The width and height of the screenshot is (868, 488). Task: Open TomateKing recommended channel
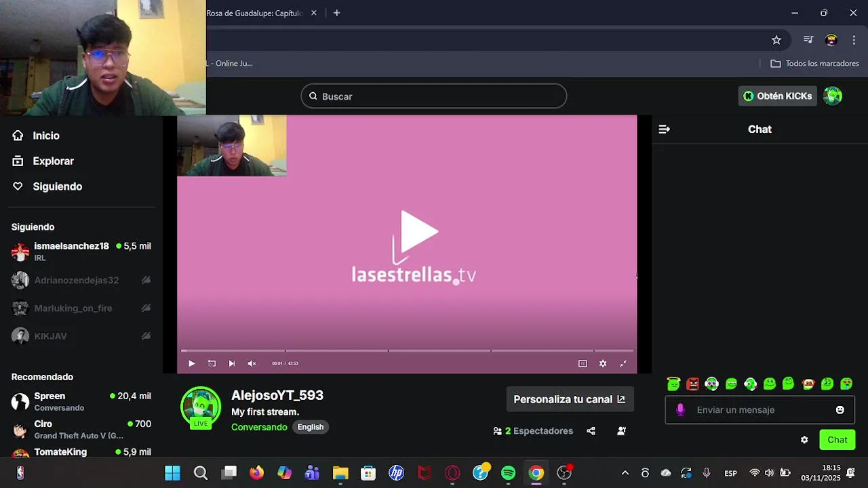click(81, 452)
